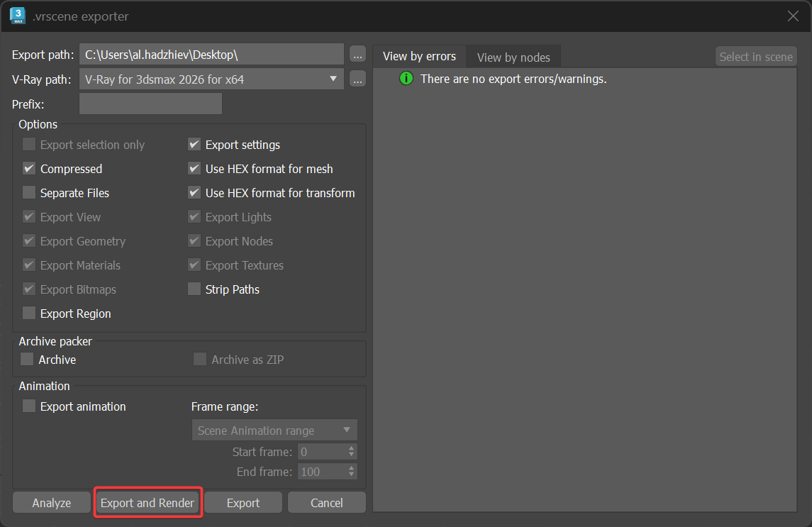Open the V-Ray path browse button
The height and width of the screenshot is (527, 812).
pos(357,79)
